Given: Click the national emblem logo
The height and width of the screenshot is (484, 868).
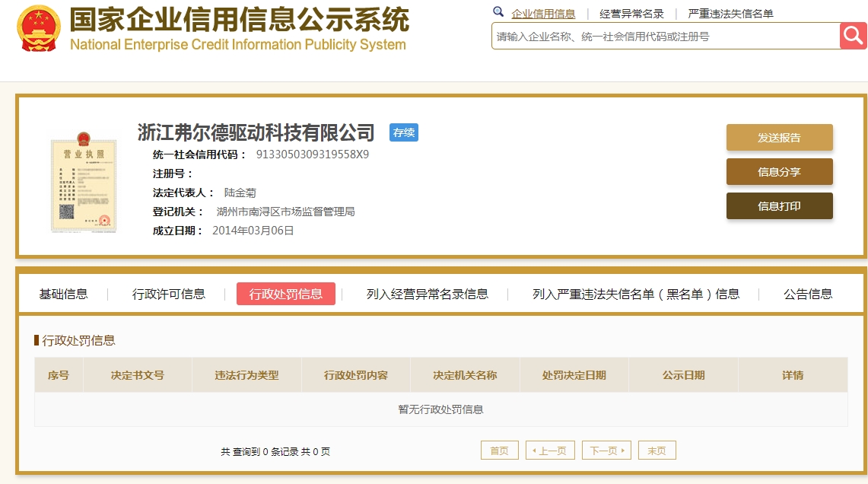Looking at the screenshot, I should point(38,28).
